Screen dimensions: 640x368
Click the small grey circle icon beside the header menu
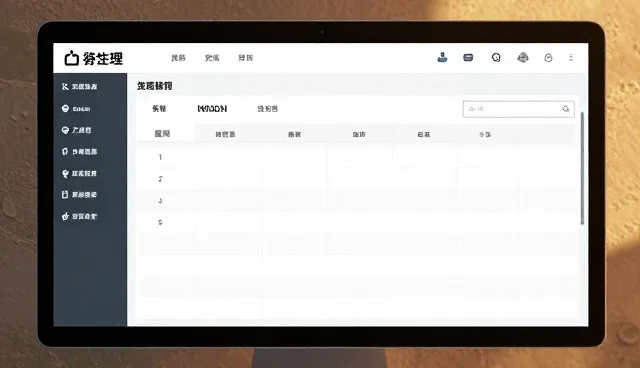coord(548,58)
